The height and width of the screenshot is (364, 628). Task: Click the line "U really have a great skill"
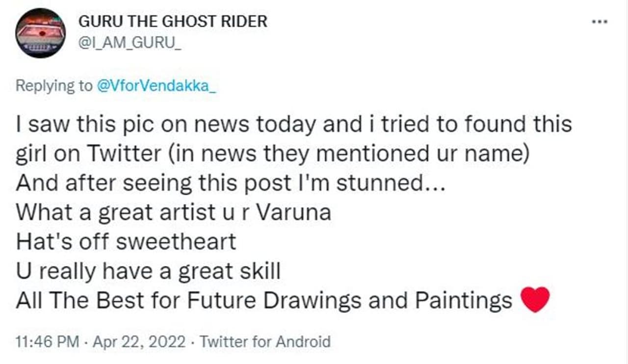click(x=148, y=271)
